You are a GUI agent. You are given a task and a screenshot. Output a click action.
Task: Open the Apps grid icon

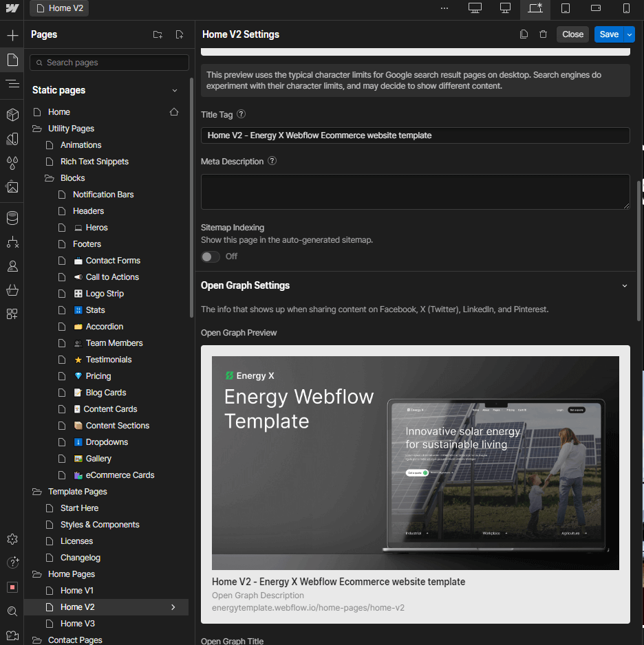(12, 314)
